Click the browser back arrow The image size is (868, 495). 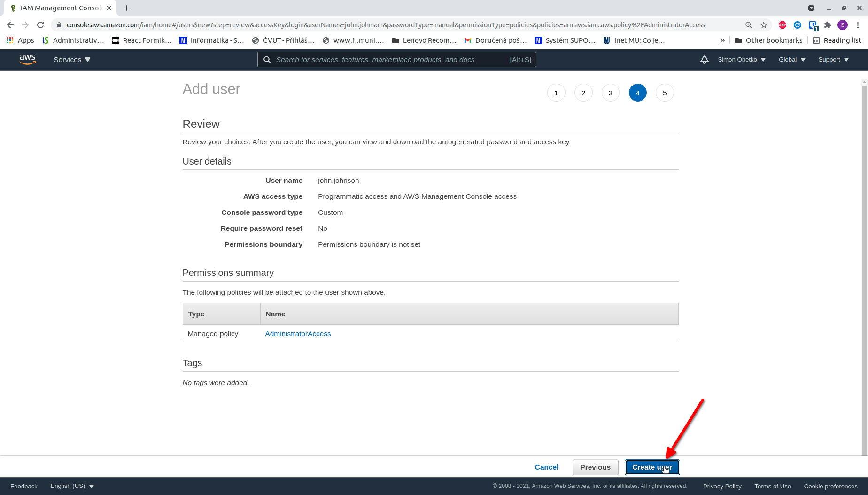tap(10, 25)
